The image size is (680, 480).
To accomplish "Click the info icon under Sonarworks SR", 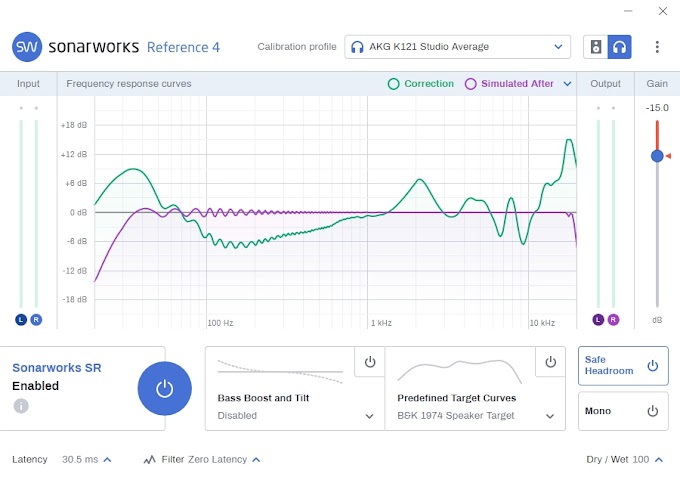I will (x=21, y=406).
